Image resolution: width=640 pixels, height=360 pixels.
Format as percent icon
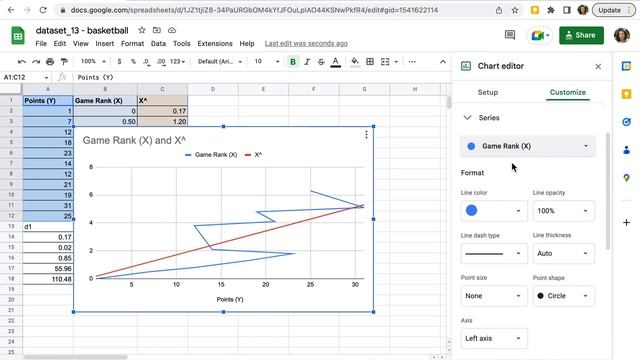pos(133,62)
